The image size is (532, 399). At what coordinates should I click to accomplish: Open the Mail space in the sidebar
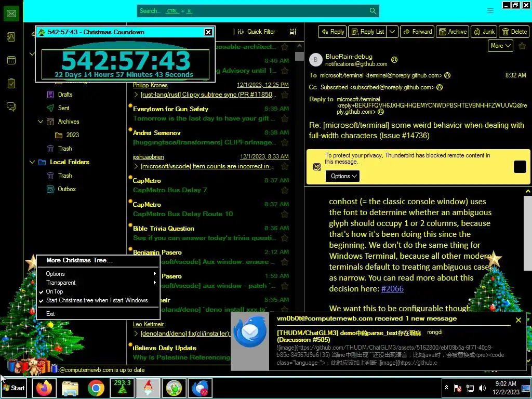[11, 14]
